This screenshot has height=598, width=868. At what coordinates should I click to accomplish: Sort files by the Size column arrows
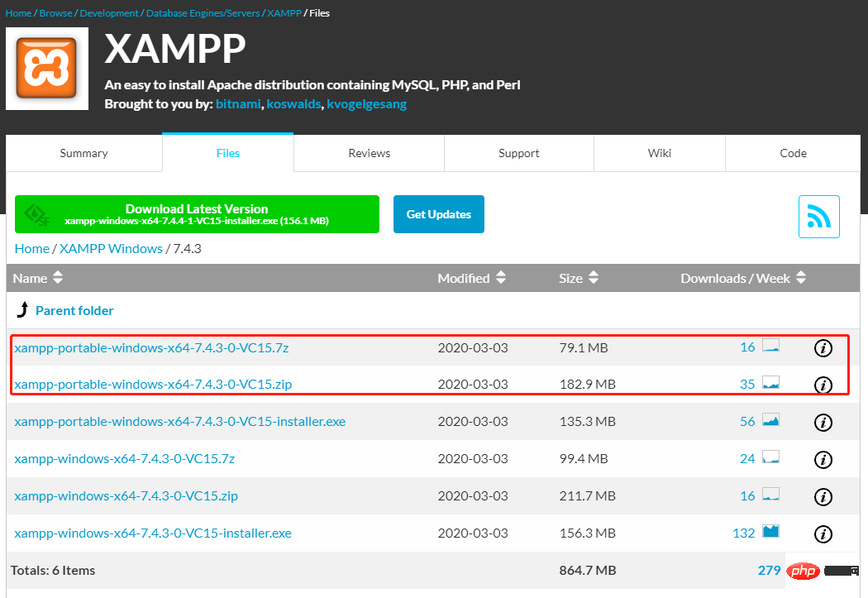pyautogui.click(x=594, y=278)
